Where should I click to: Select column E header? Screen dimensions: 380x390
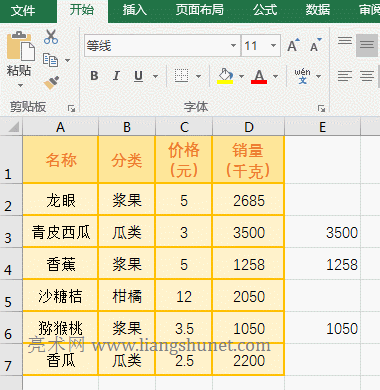[x=322, y=127]
